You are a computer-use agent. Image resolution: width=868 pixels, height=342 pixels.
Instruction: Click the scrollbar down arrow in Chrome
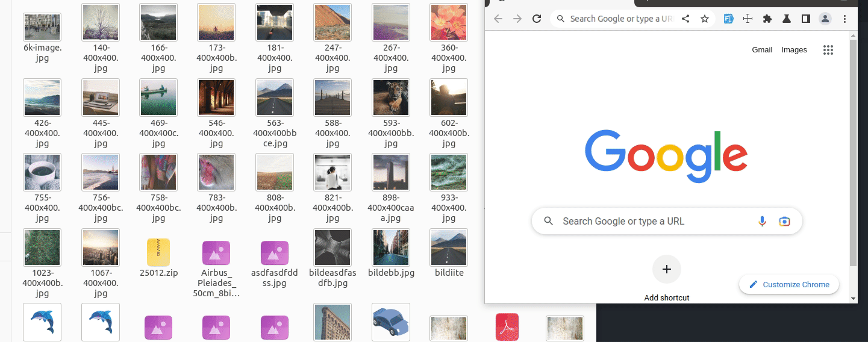click(853, 299)
